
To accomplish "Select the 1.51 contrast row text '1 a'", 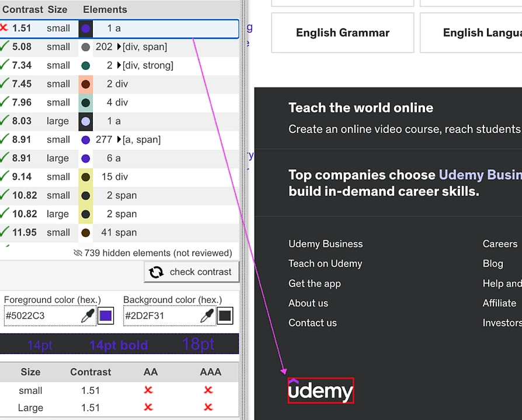I will (x=114, y=28).
